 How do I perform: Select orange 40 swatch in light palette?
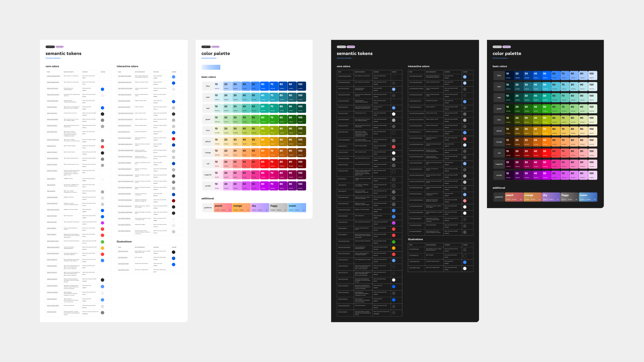(x=246, y=153)
